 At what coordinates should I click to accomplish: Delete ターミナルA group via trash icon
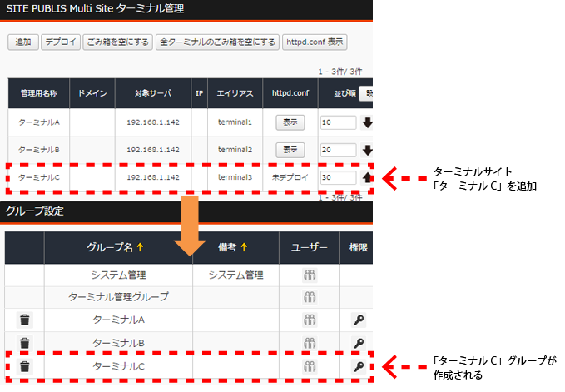(24, 320)
